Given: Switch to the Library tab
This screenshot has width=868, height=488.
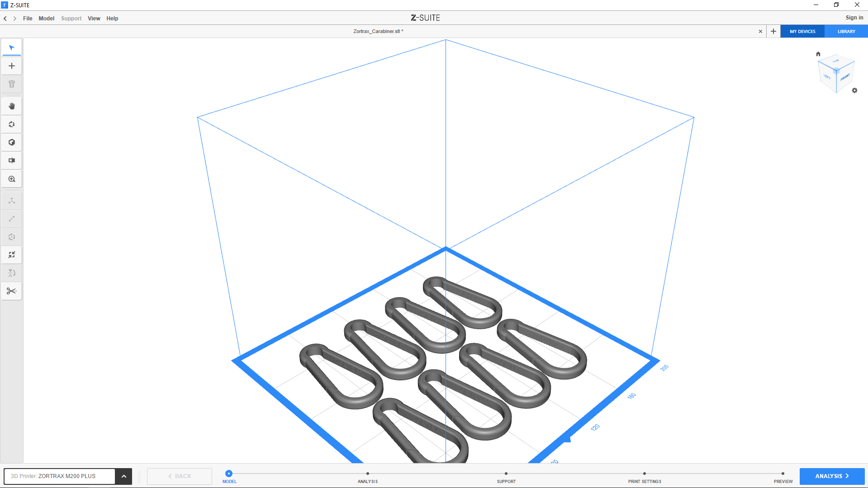Looking at the screenshot, I should 846,32.
